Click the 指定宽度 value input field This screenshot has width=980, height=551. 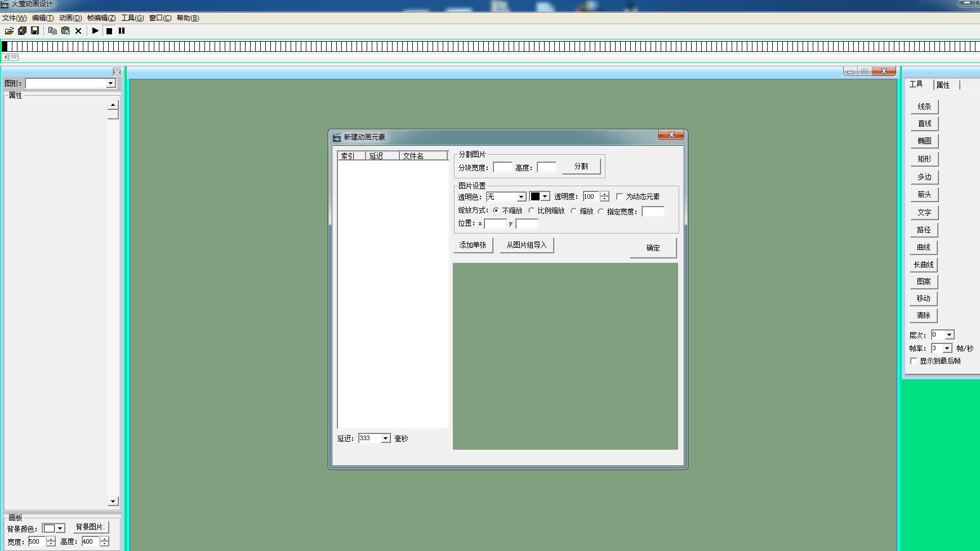tap(653, 212)
